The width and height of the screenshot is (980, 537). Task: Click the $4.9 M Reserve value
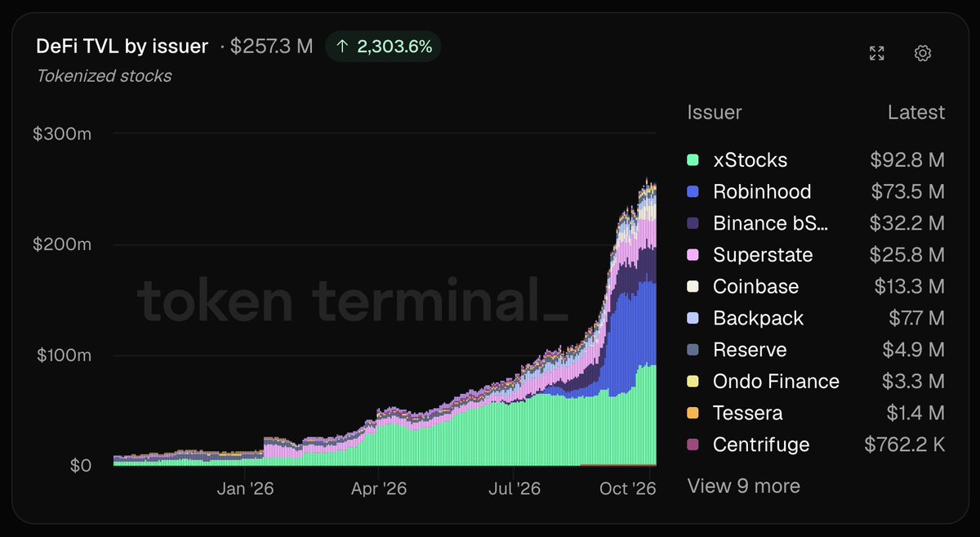click(x=913, y=350)
